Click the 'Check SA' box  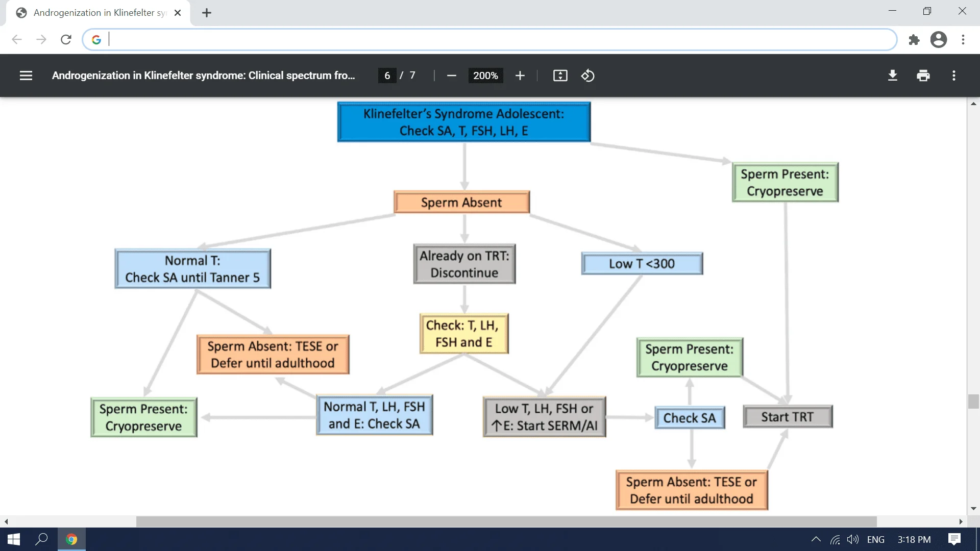(690, 418)
